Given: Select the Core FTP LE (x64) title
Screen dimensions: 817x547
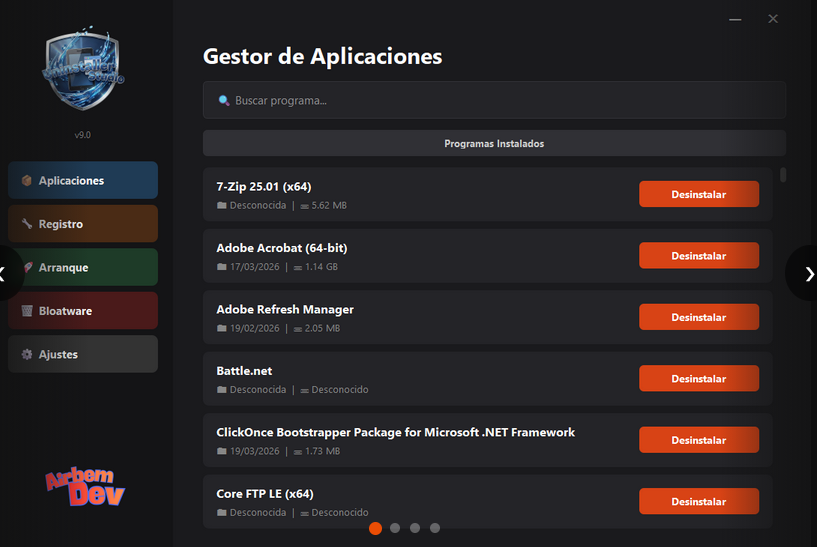Looking at the screenshot, I should coord(265,494).
